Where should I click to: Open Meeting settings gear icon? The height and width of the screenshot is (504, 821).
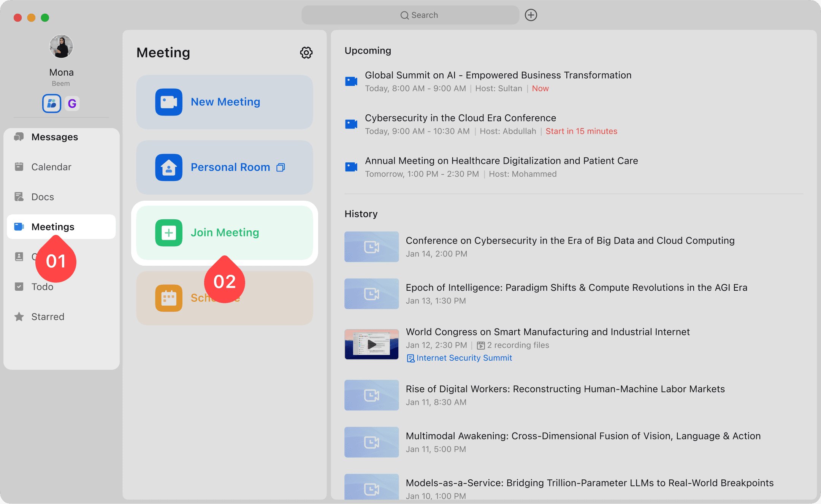[x=306, y=52]
